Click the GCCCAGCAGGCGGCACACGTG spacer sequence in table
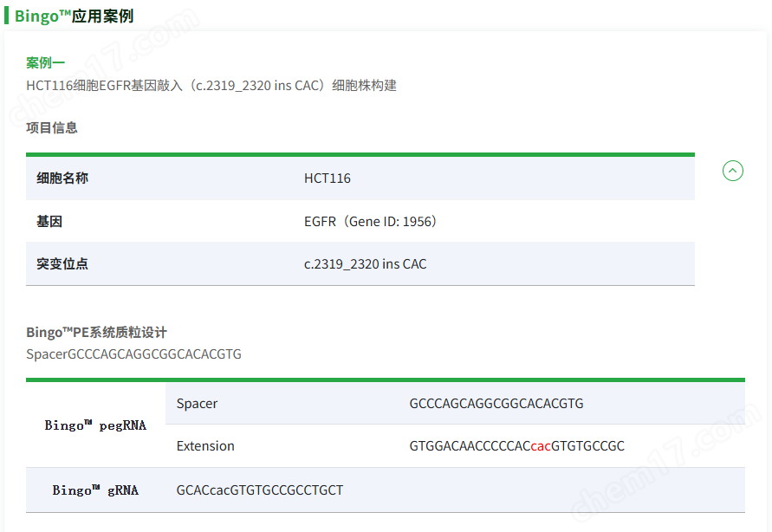772x532 pixels. [x=496, y=404]
